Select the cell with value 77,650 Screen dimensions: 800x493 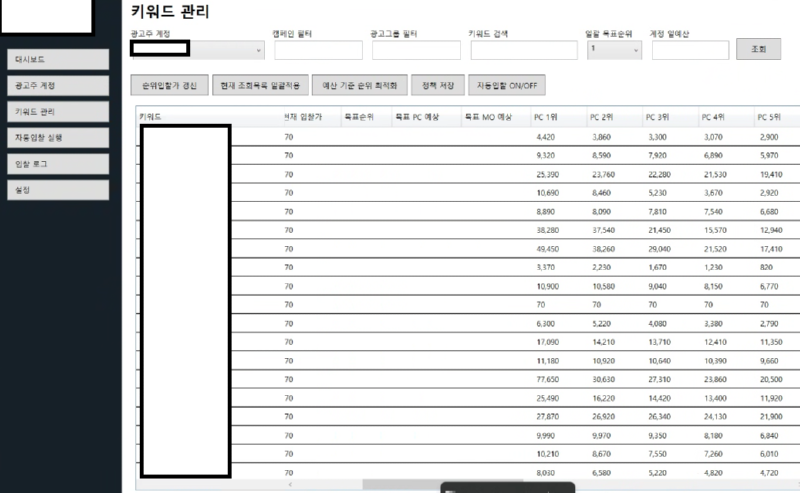click(547, 379)
